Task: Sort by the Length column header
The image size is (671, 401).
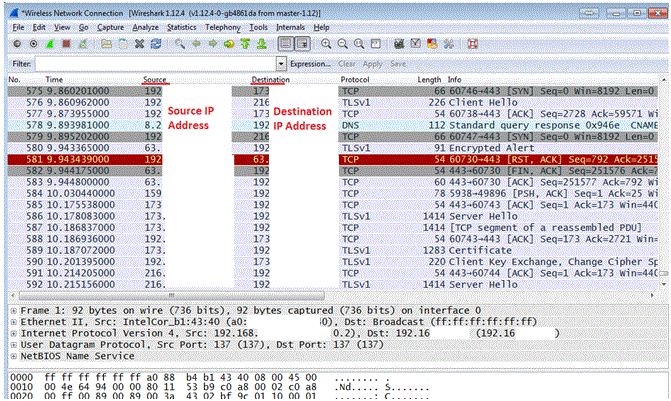Action: pos(429,80)
